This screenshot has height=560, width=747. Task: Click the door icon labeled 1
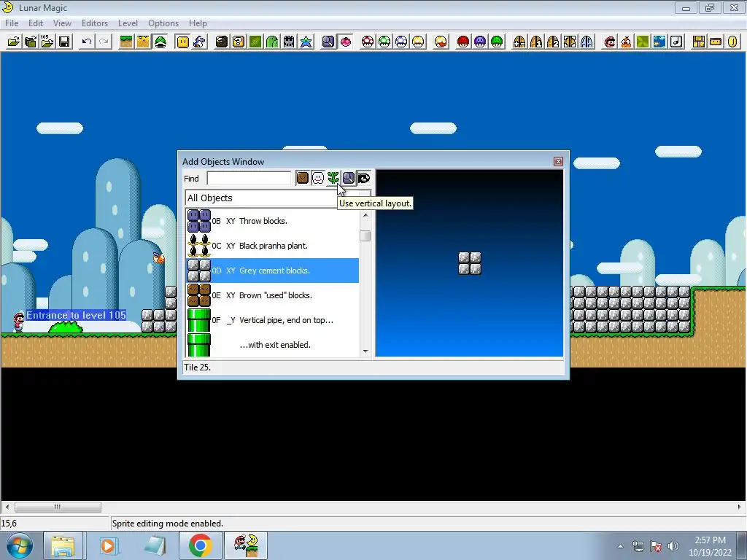tap(536, 42)
